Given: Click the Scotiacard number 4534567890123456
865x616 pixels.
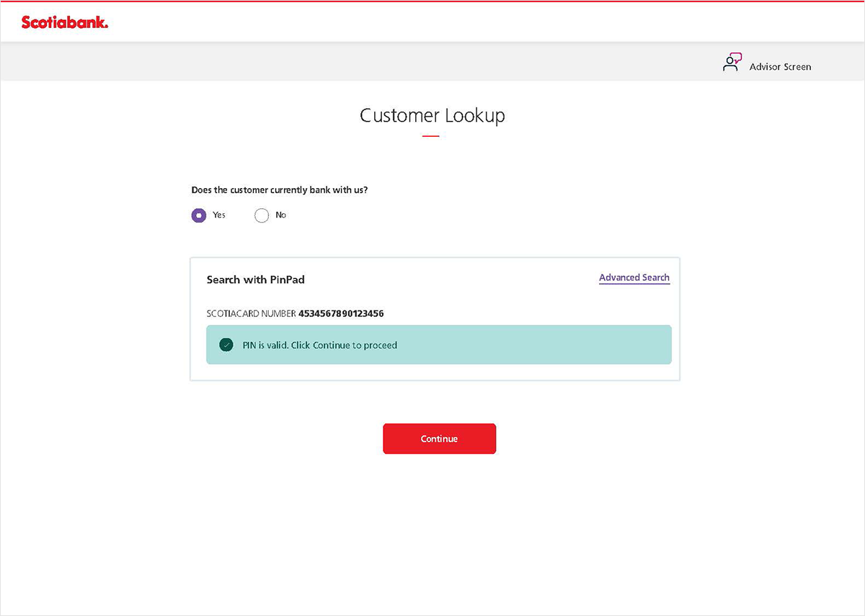Looking at the screenshot, I should [x=341, y=313].
